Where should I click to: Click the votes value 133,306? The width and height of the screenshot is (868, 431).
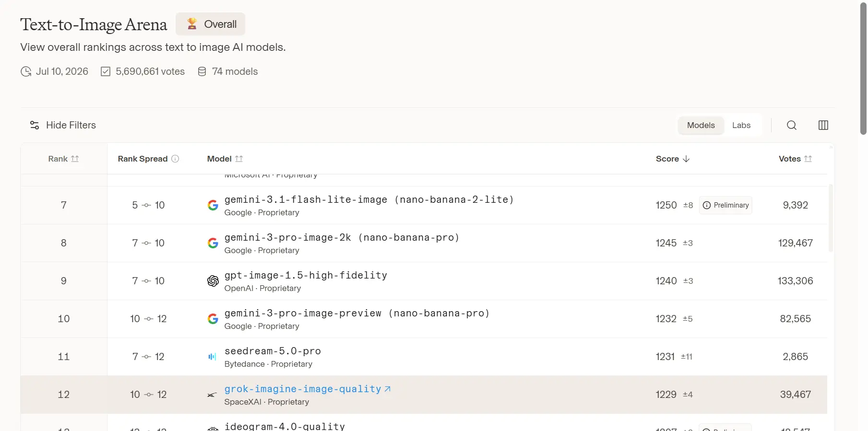(795, 281)
